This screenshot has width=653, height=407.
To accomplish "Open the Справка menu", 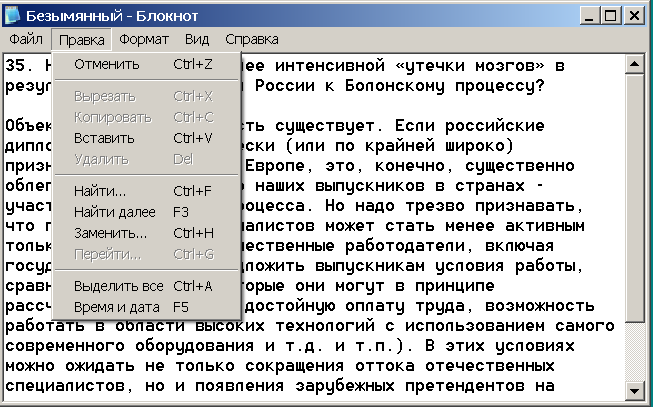I will [251, 40].
